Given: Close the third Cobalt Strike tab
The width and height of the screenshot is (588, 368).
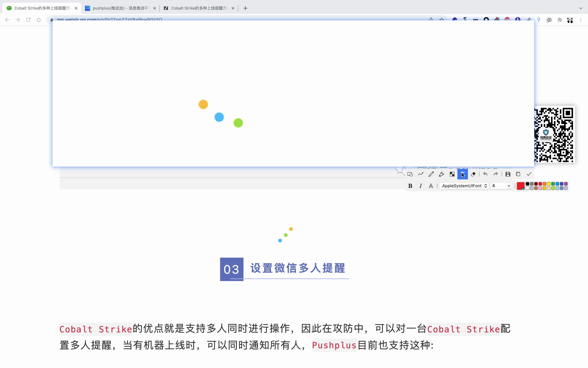Looking at the screenshot, I should [233, 8].
